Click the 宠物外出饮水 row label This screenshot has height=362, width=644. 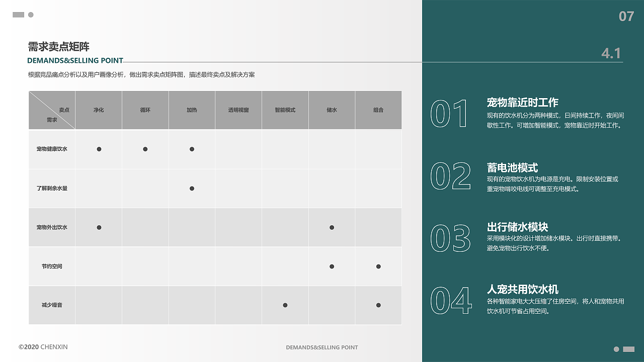(x=52, y=228)
